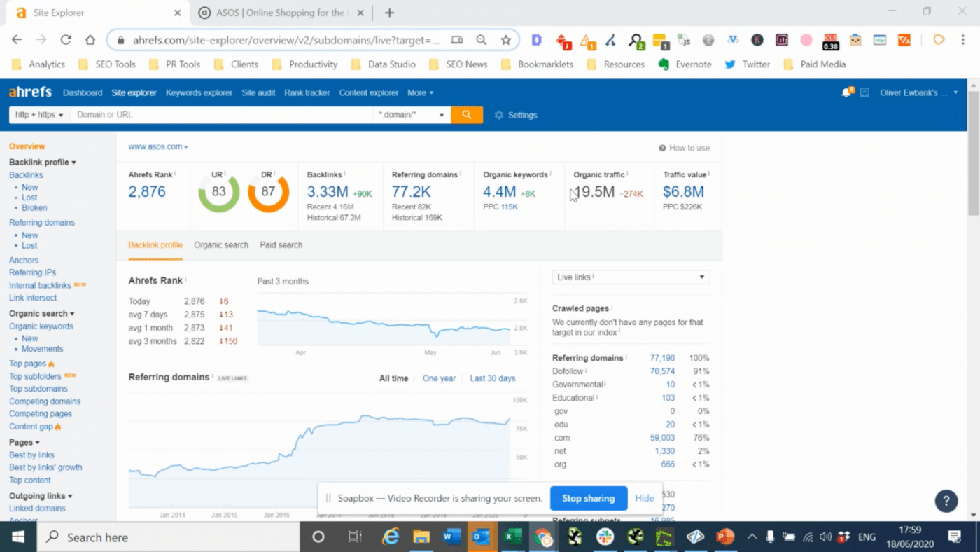This screenshot has height=552, width=980.
Task: Open Anchors in sidebar
Action: pyautogui.click(x=24, y=261)
